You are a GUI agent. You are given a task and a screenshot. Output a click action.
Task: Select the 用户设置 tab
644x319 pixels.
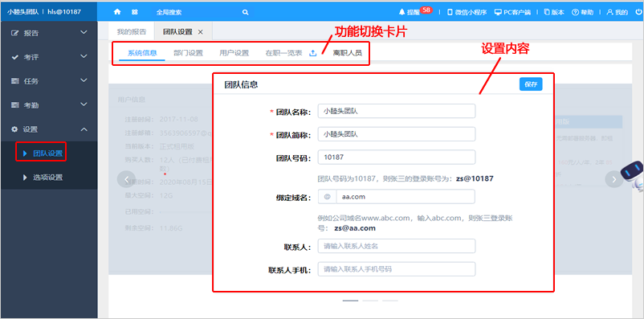point(234,53)
